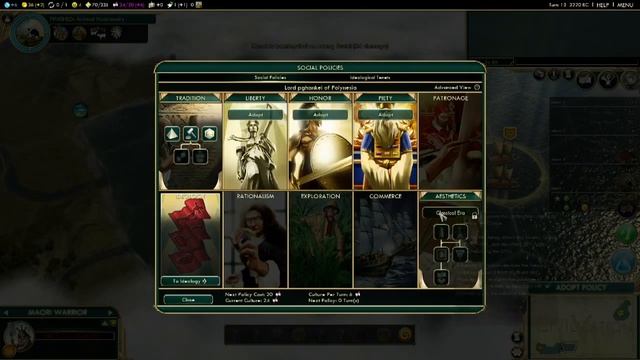Click the Honor tree header
Viewport: 640px width, 360px height.
click(320, 98)
